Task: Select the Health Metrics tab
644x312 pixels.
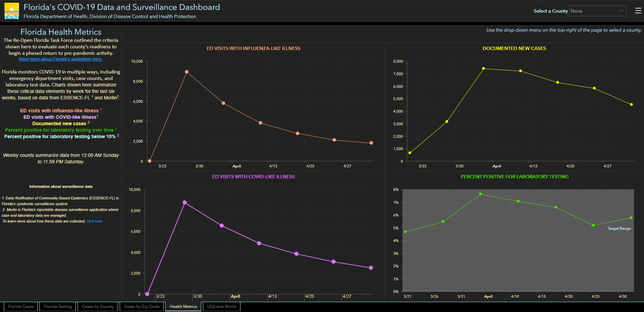Action: [x=183, y=307]
